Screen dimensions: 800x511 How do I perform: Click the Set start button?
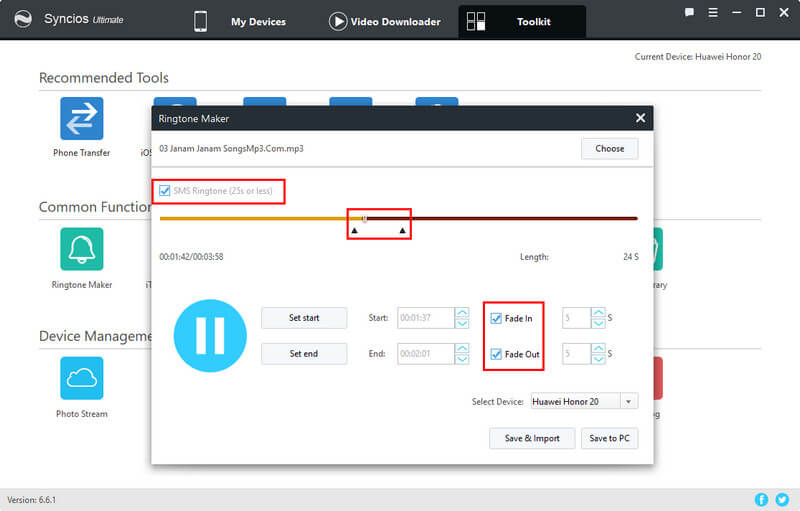304,318
